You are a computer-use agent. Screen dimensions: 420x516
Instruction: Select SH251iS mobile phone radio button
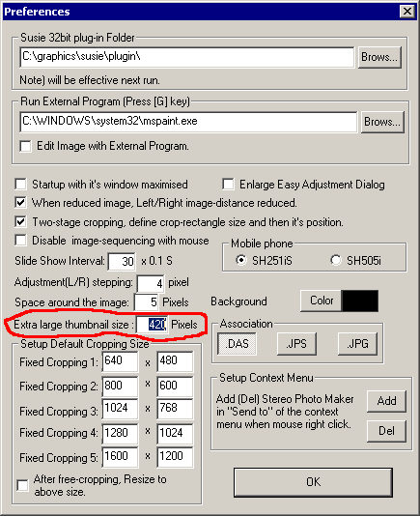[x=241, y=260]
